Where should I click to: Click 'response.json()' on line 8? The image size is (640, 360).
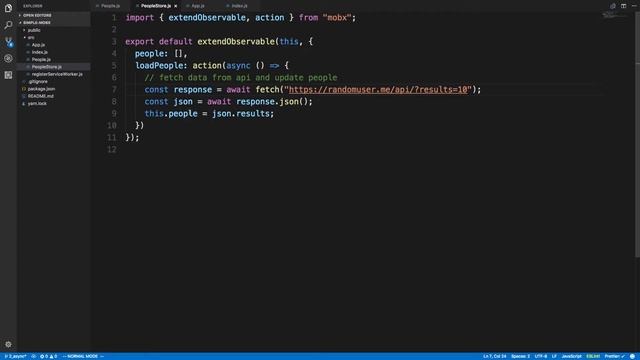[273, 102]
